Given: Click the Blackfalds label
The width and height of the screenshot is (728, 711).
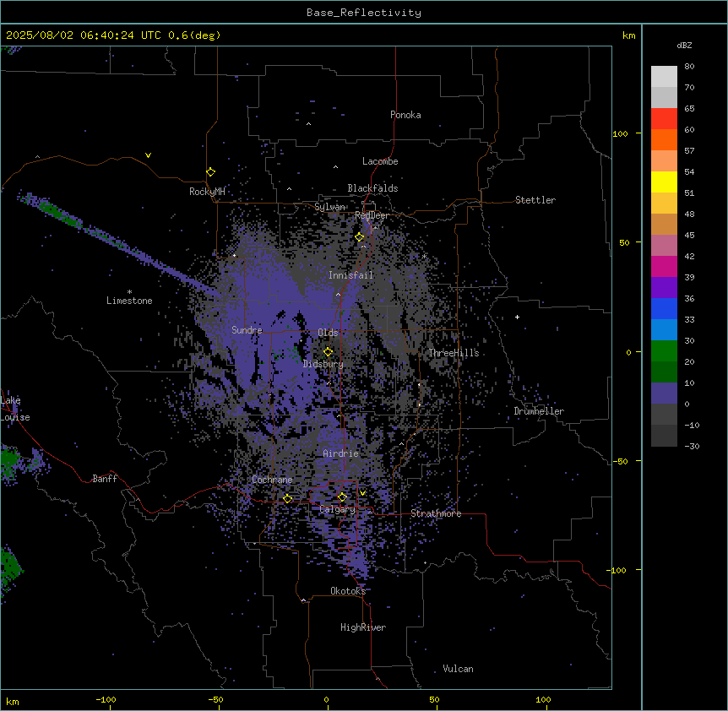Looking at the screenshot, I should pos(372,188).
